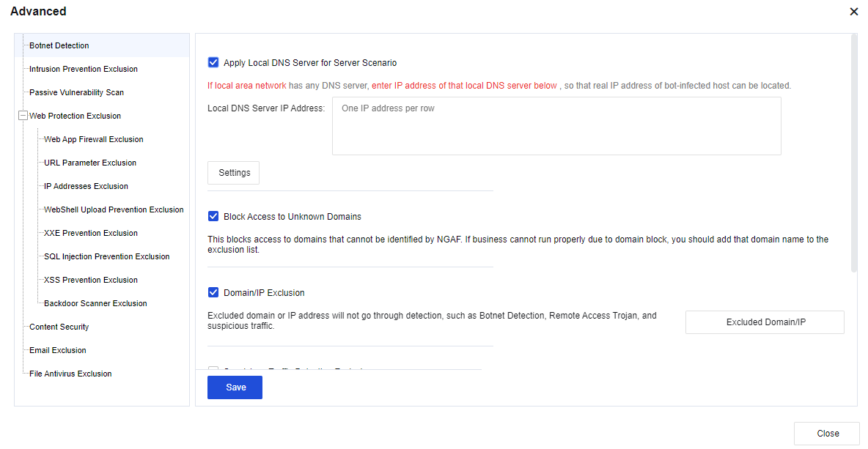Click the Local DNS Server IP Address field
868x449 pixels.
tap(556, 126)
